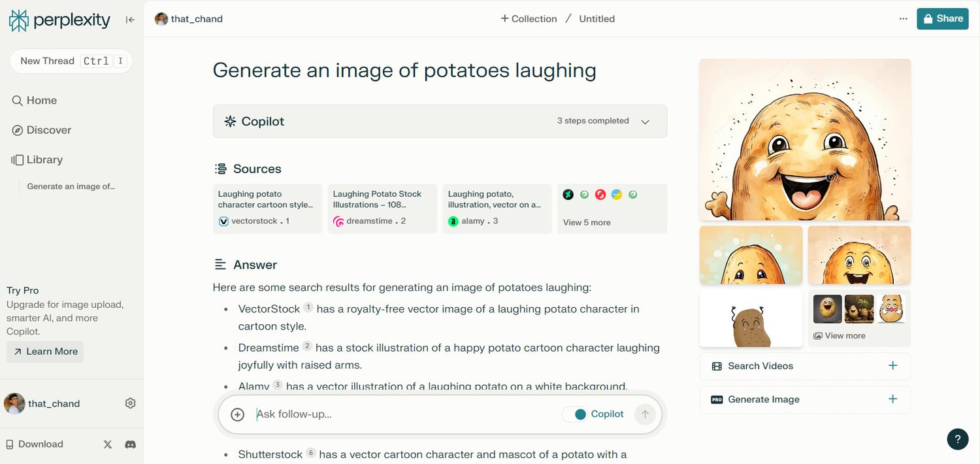Click the help question mark icon

tap(957, 439)
